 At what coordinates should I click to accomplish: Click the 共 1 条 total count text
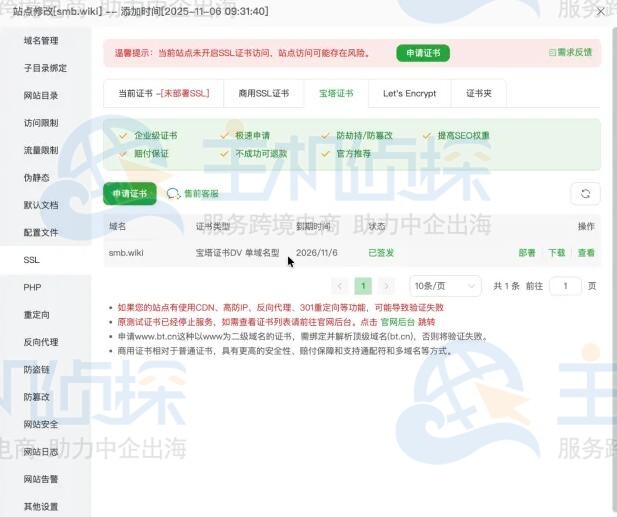506,286
